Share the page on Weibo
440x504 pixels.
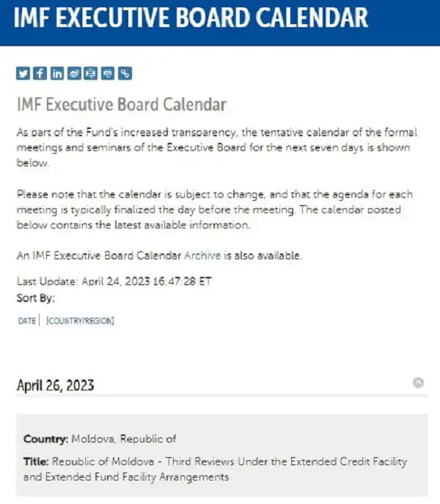pos(74,73)
